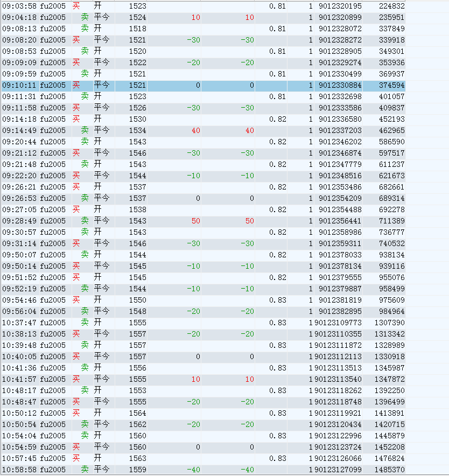Select the 09:08:53 time cell
Screen dimensions: 449x476
point(19,51)
